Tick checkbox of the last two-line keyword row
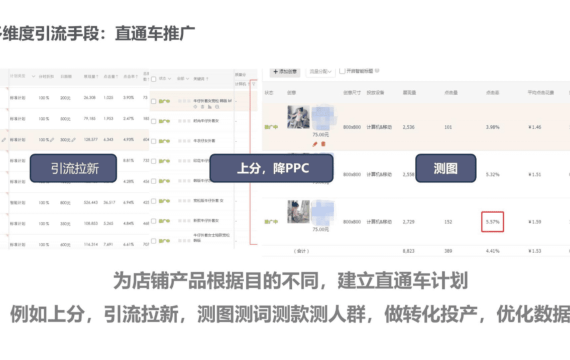The height and width of the screenshot is (360, 570). (x=154, y=241)
